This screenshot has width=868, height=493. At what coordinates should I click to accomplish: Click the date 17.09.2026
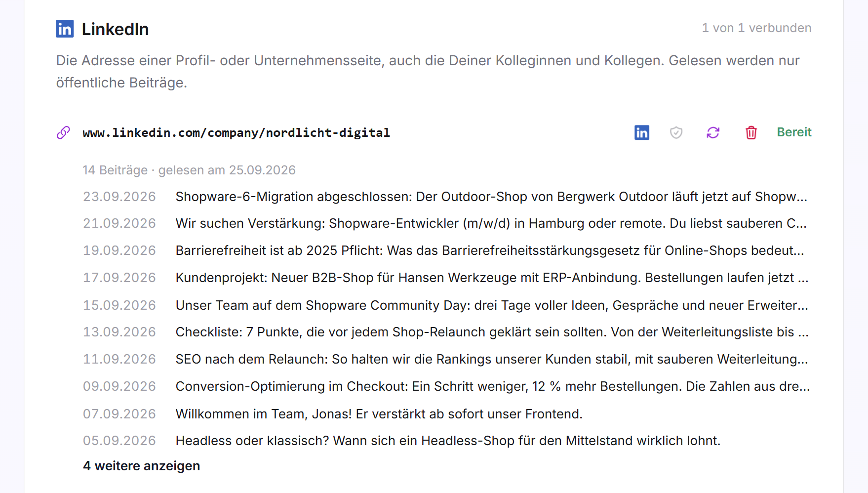(x=119, y=278)
